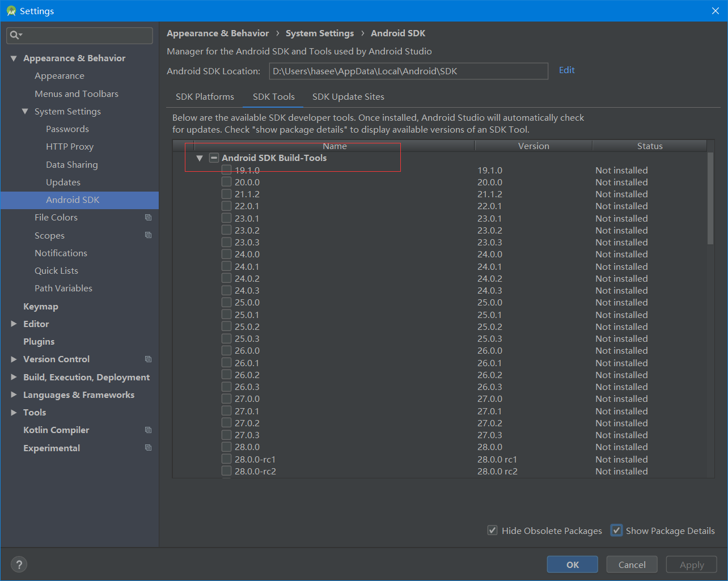This screenshot has height=581, width=728.
Task: Open Notifications settings
Action: click(x=61, y=253)
